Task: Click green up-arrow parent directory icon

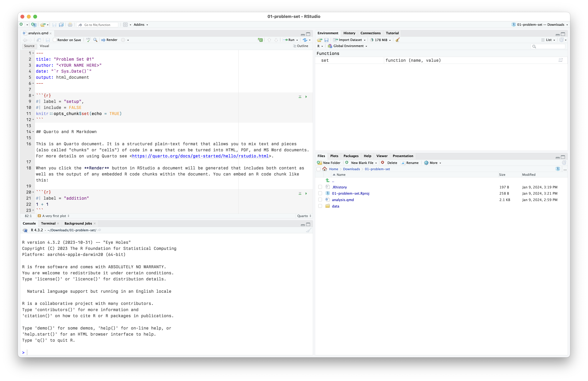Action: (x=328, y=180)
